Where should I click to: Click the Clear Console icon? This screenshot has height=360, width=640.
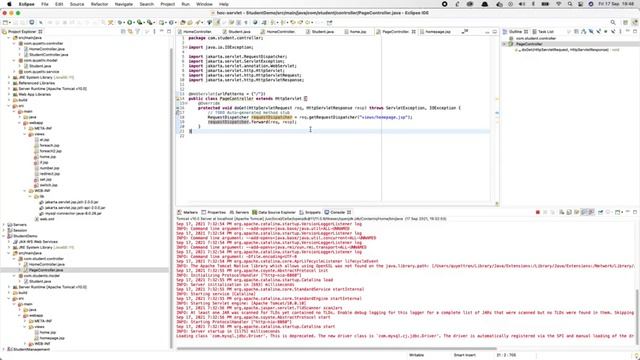[562, 212]
